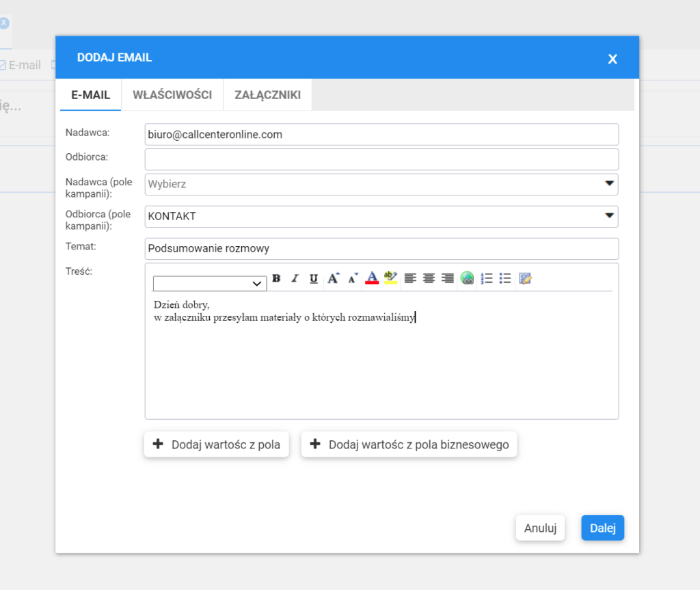Open the ZAŁĄCZNIKI tab
The height and width of the screenshot is (590, 700).
click(267, 94)
